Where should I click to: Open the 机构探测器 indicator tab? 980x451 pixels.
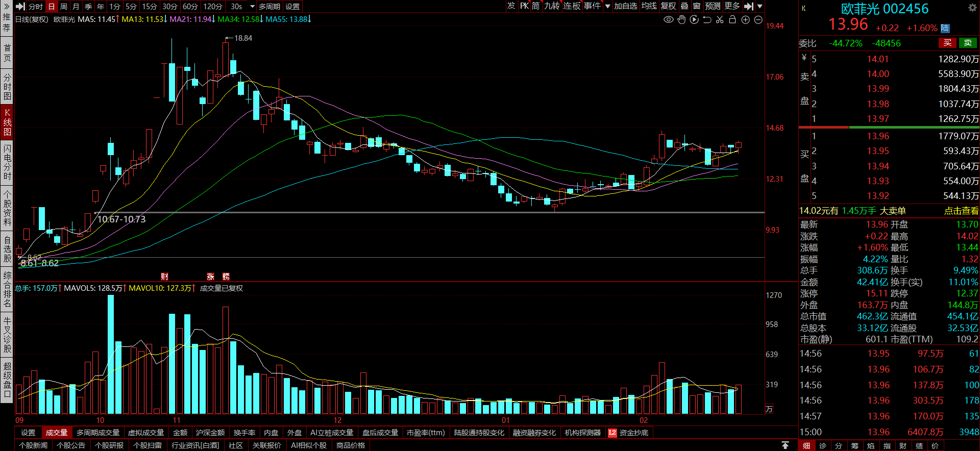click(582, 433)
